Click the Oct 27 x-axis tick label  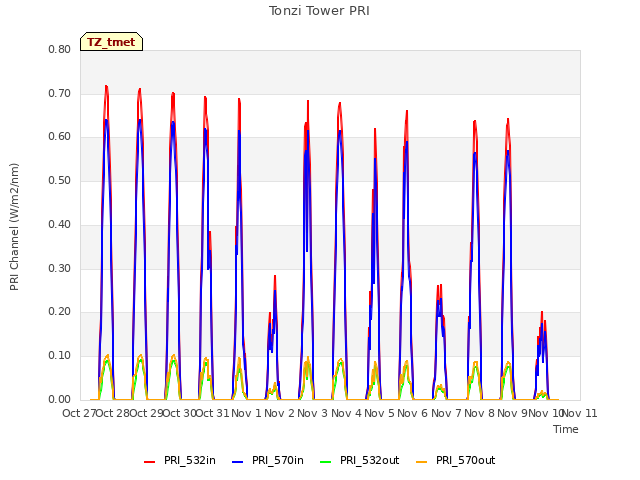[x=80, y=413]
